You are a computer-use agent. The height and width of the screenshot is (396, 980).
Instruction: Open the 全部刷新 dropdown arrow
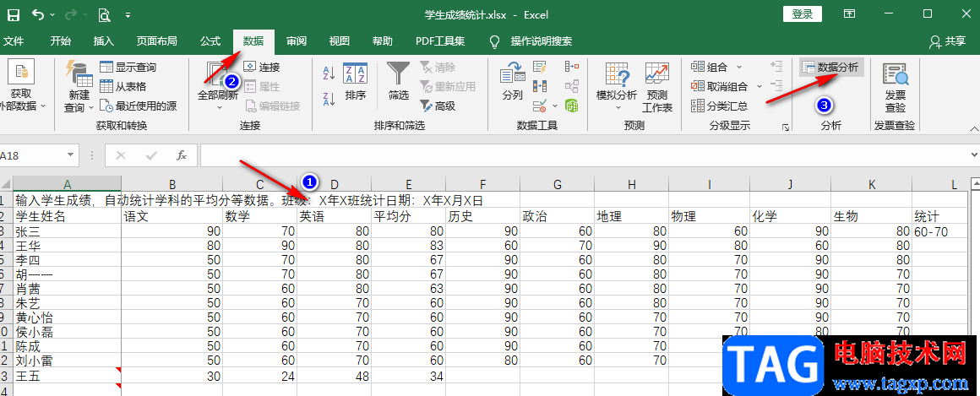click(x=220, y=106)
